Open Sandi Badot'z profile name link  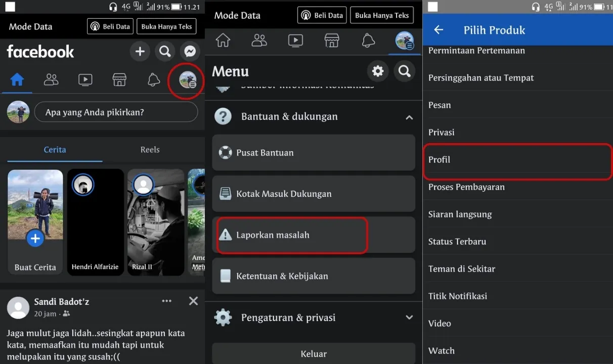point(62,302)
